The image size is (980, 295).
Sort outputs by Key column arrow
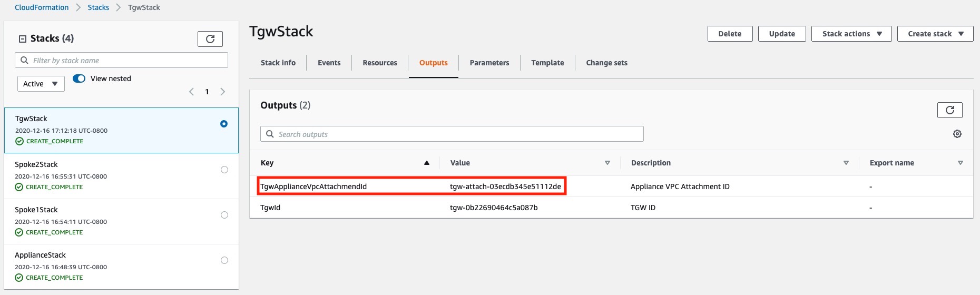tap(427, 163)
